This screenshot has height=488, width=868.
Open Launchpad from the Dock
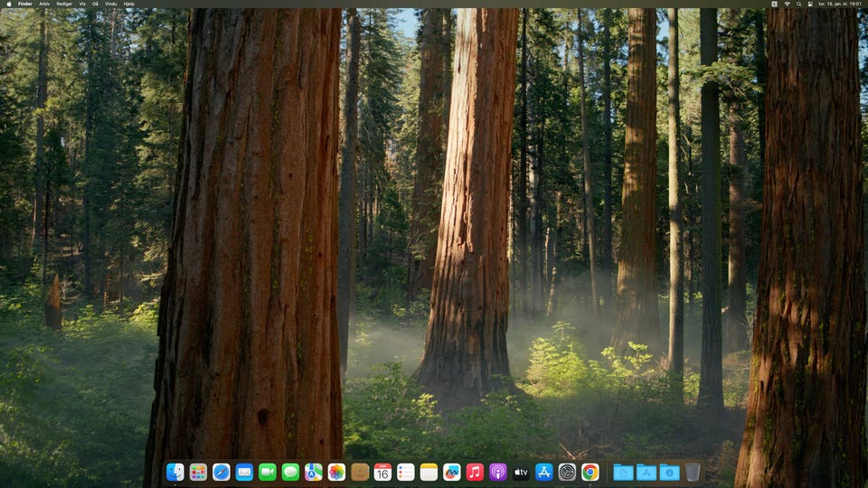click(x=198, y=472)
